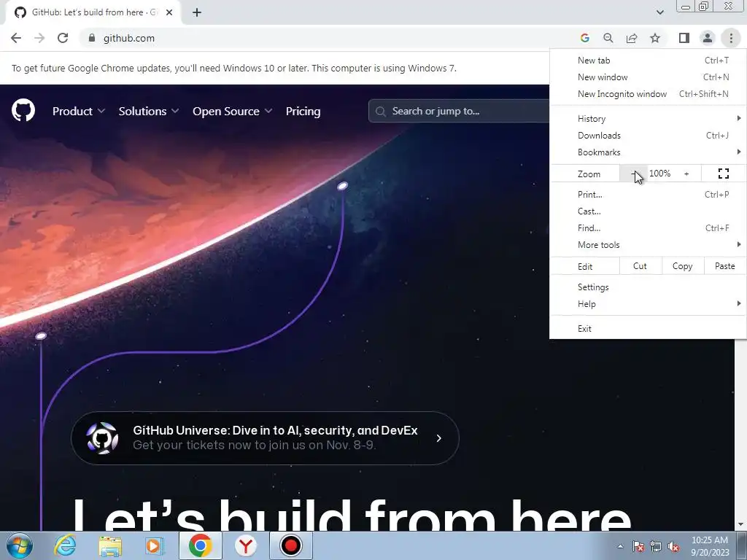Choose Print from the menu
The width and height of the screenshot is (747, 560).
648,194
